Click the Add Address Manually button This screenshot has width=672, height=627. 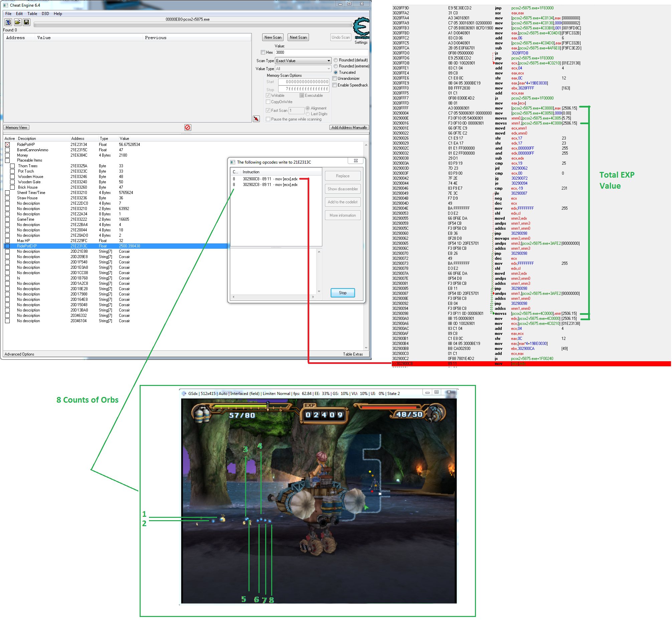pyautogui.click(x=349, y=127)
